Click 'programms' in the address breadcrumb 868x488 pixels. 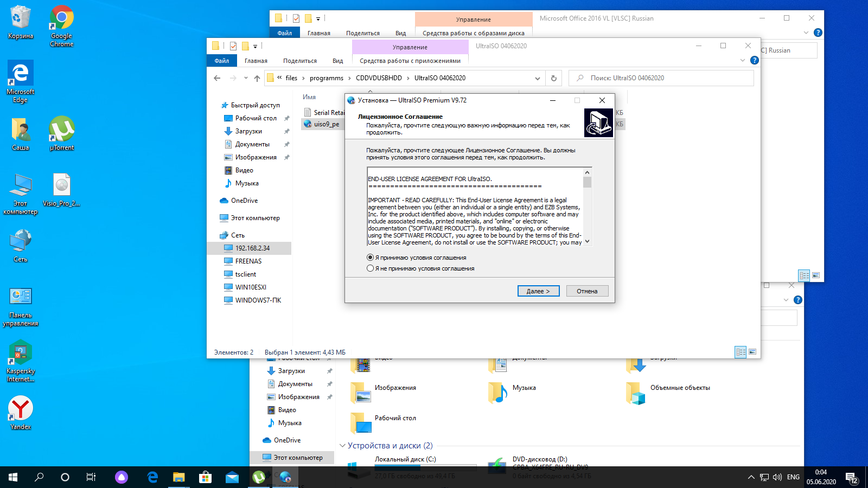tap(327, 78)
